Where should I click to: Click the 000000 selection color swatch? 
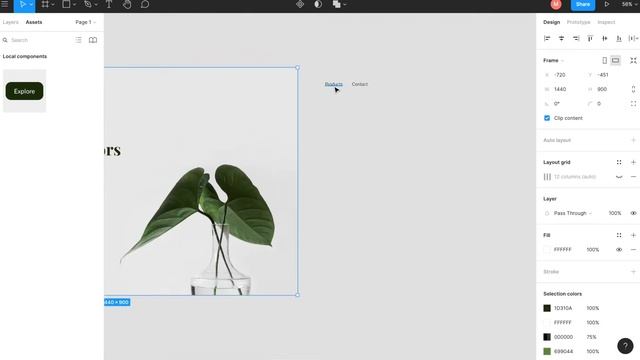[547, 337]
